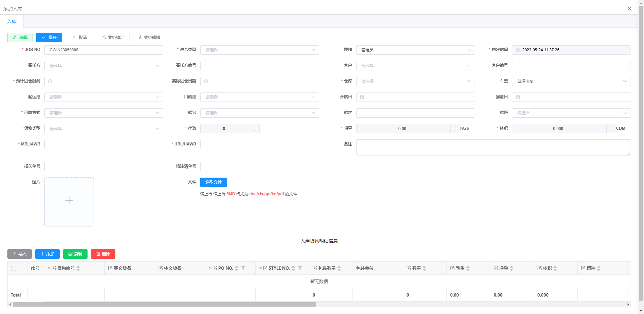Open the 进仓类型 dropdown
Screen dimensions: 644x314
[260, 50]
